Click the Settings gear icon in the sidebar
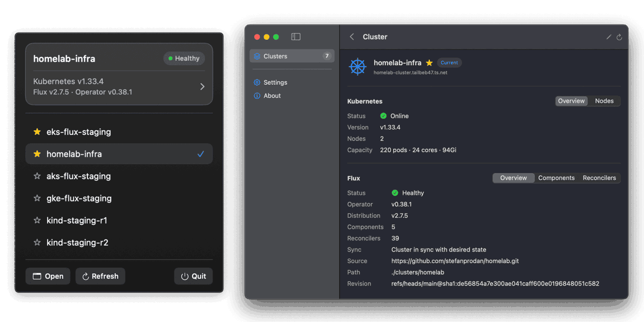Viewport: 644px width, 322px height. click(257, 82)
